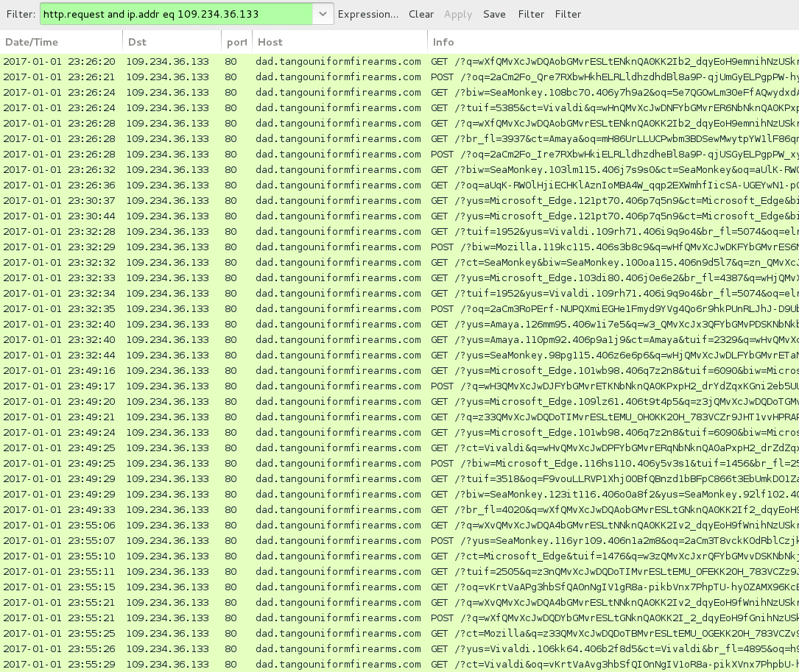Select the ct=Mozilla request at 23:55:25

399,633
